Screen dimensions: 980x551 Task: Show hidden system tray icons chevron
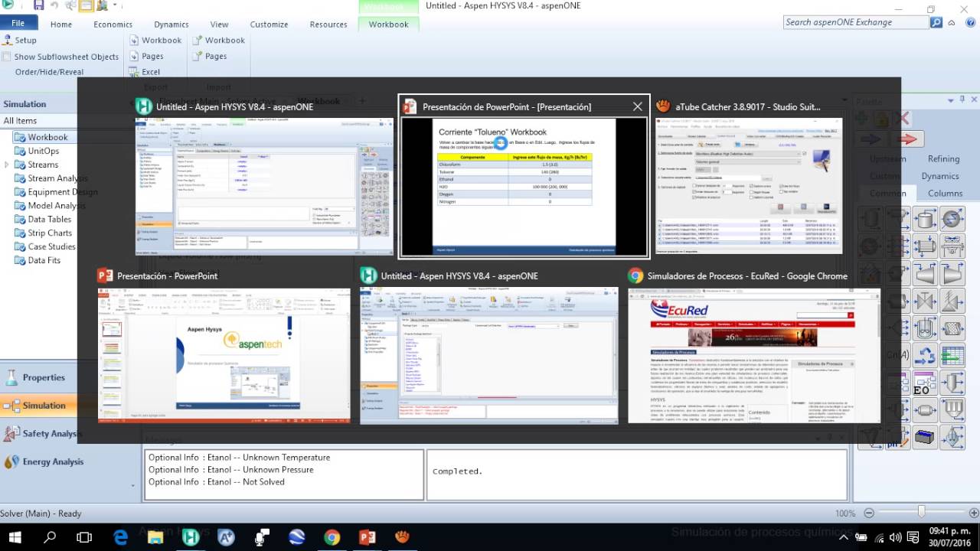[842, 537]
